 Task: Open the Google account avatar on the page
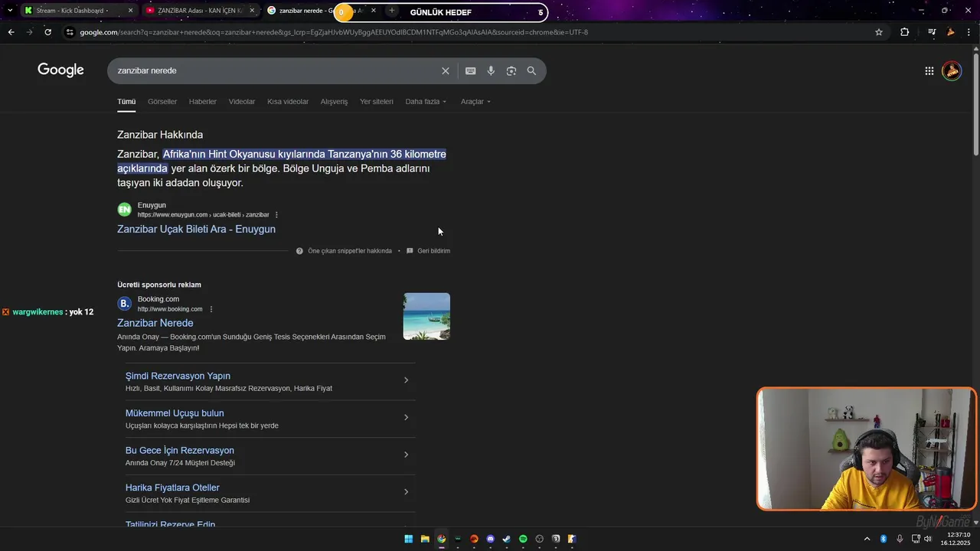pyautogui.click(x=952, y=70)
